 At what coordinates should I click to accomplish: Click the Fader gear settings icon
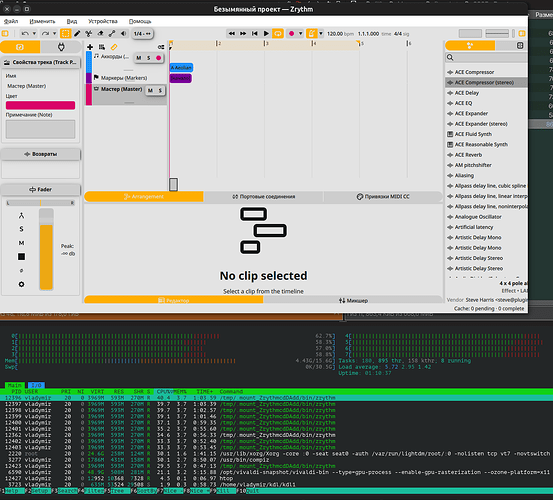point(22,284)
